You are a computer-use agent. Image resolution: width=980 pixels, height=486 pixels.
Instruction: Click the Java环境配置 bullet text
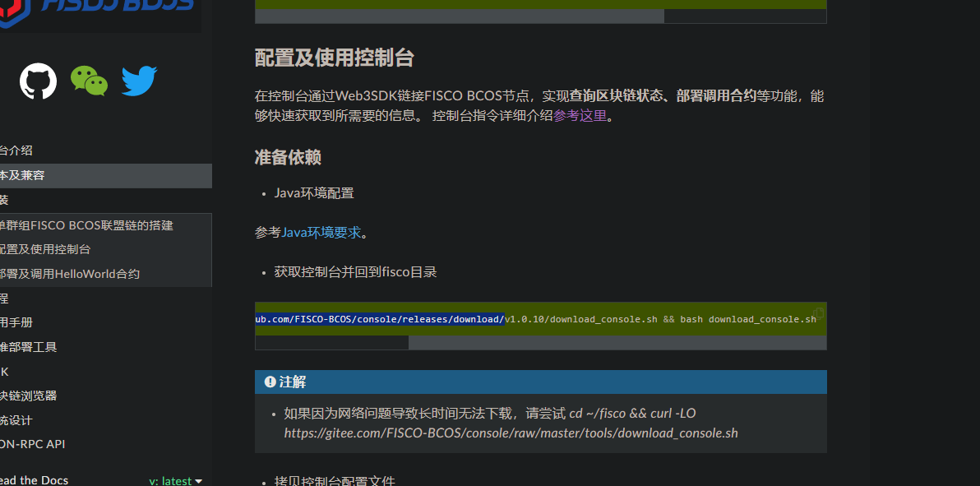point(314,193)
